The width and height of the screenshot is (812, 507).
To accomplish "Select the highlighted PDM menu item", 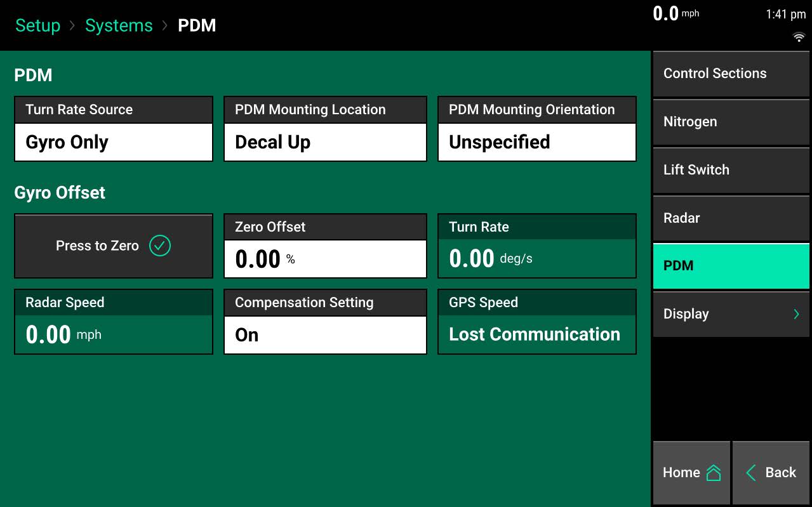I will [731, 266].
